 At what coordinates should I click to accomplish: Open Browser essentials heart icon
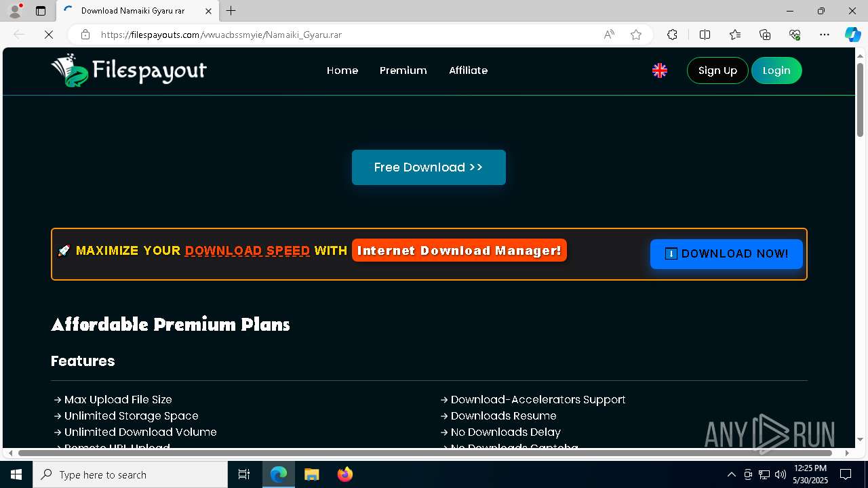pyautogui.click(x=795, y=35)
